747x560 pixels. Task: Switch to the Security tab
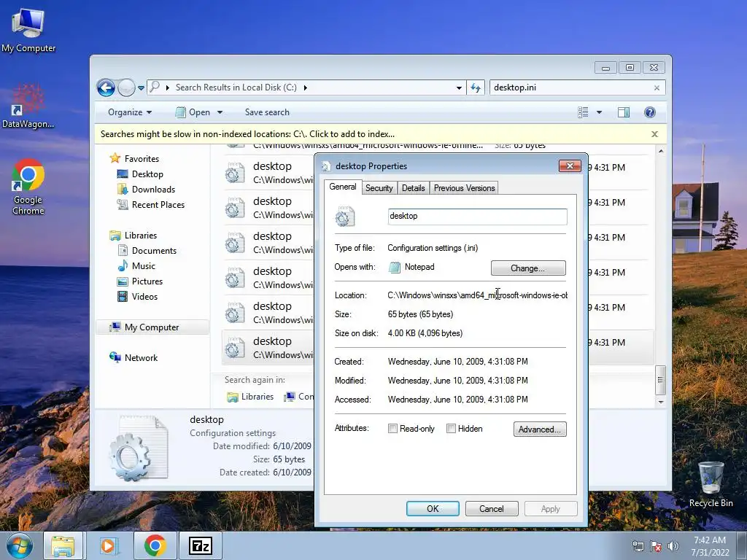click(379, 188)
